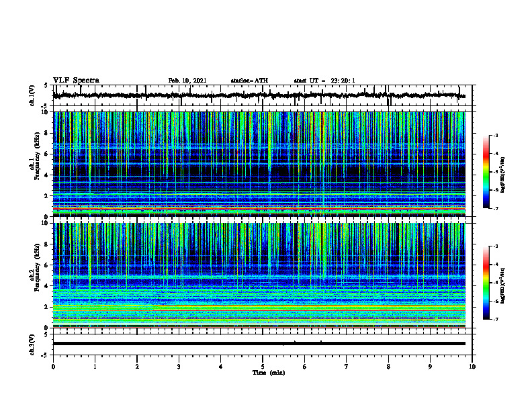This screenshot has height=411, width=532.
Task: Click the ch.2 color scale bar
Action: click(486, 283)
